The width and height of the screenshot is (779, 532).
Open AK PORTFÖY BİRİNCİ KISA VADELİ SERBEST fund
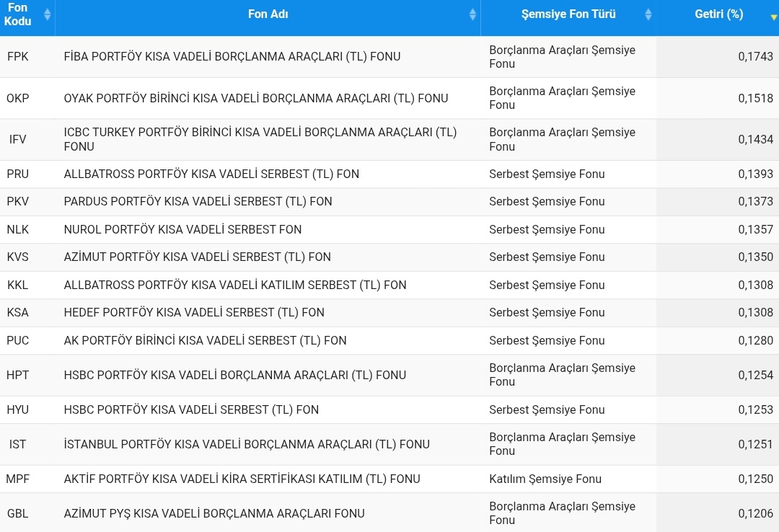(x=205, y=341)
